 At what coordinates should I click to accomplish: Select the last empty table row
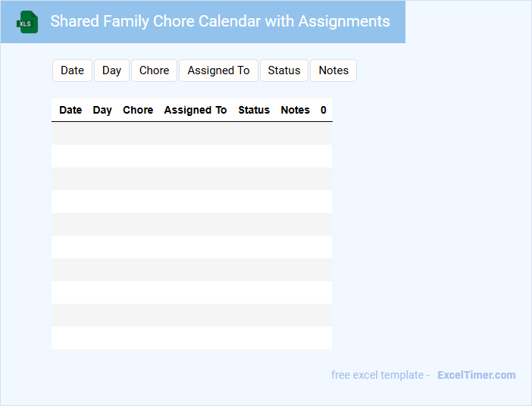191,338
